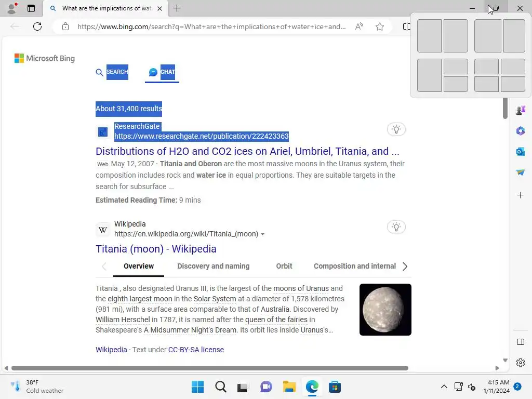Snap window to left half, two-column layout
This screenshot has width=532, height=399.
[429, 36]
